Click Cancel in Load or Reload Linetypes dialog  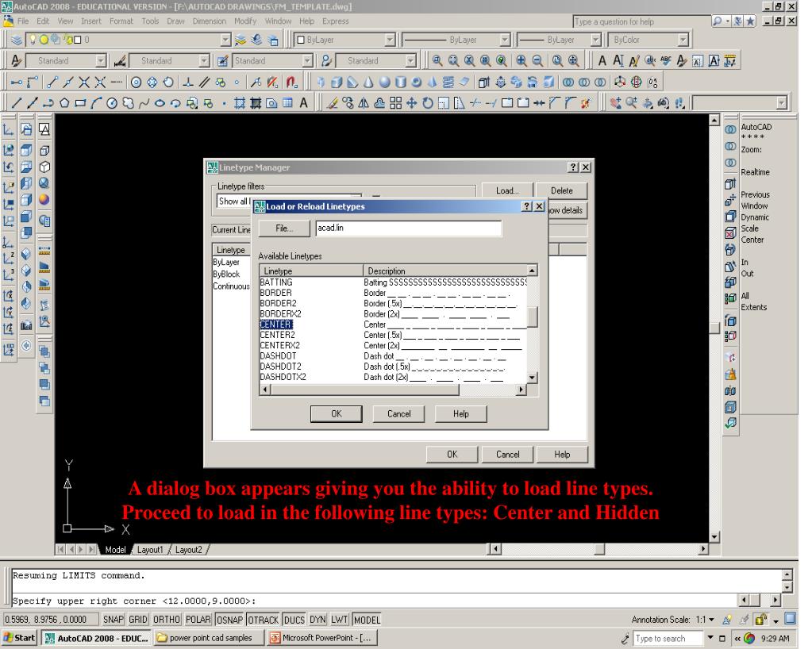(x=398, y=413)
